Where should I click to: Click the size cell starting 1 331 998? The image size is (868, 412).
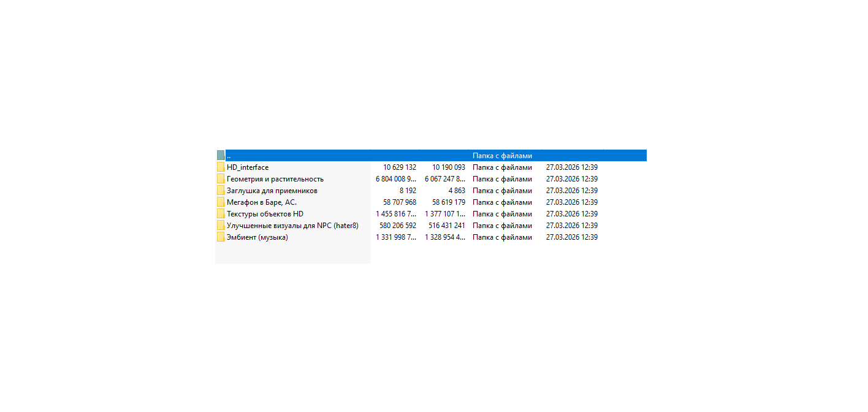tap(396, 237)
